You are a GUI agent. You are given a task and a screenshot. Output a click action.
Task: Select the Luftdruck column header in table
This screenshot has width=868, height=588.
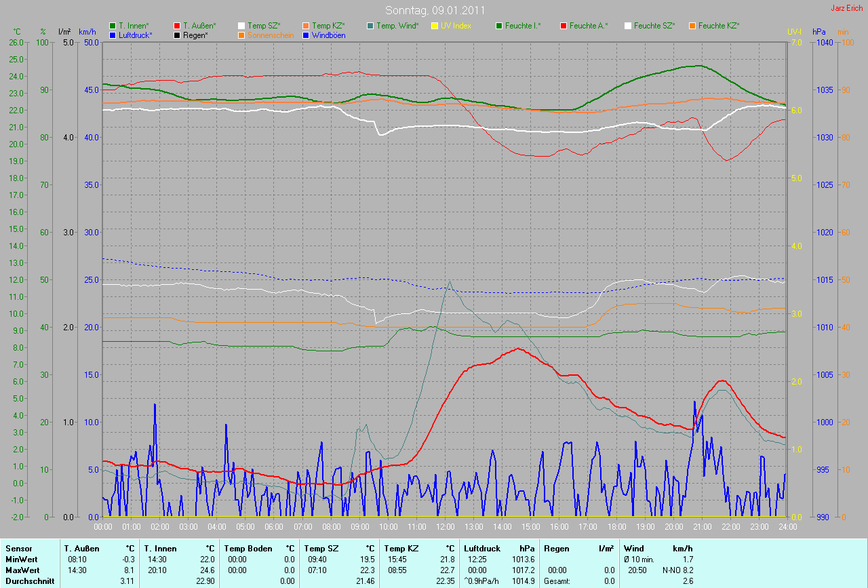[x=482, y=548]
